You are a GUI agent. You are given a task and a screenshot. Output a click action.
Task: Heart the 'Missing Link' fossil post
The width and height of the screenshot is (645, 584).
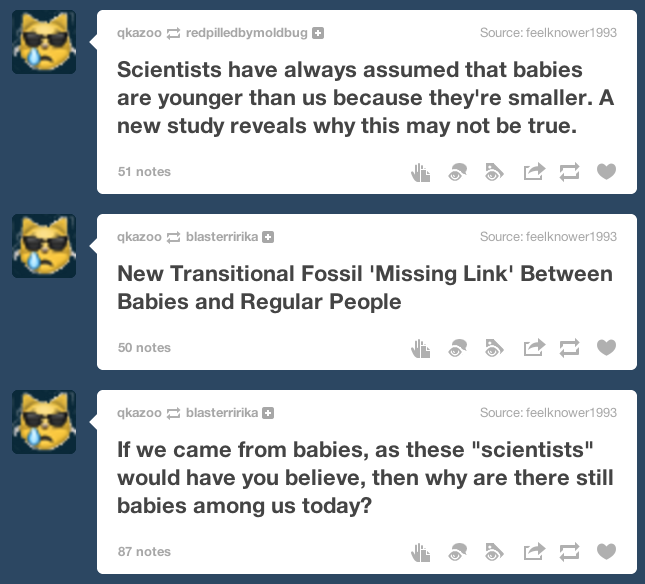606,348
